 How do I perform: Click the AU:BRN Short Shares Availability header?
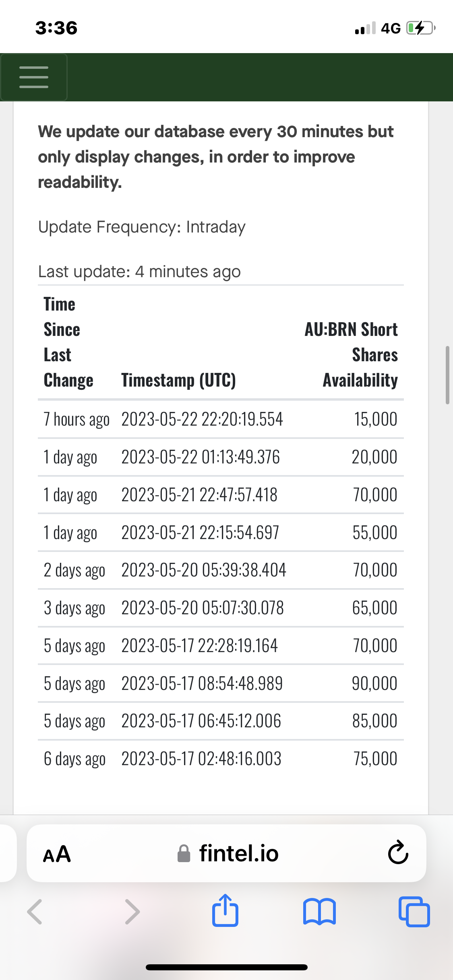351,355
